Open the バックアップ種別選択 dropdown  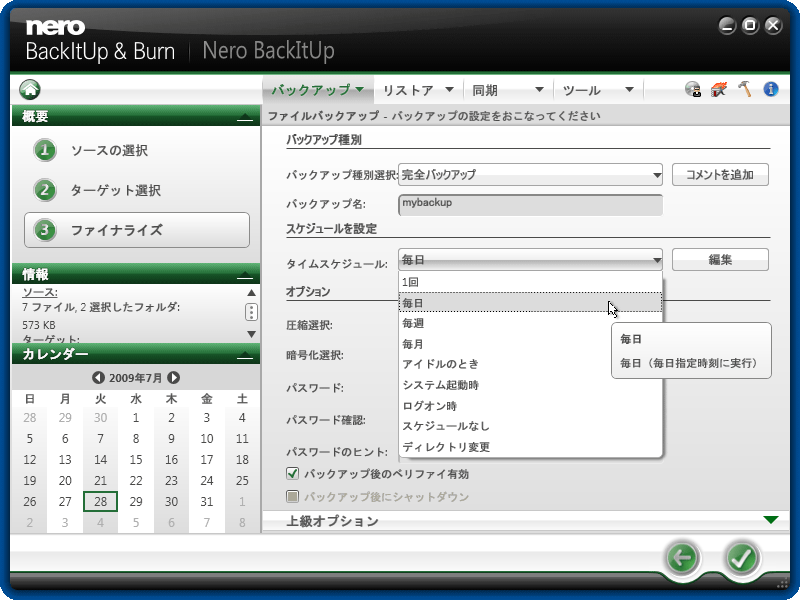tap(530, 174)
